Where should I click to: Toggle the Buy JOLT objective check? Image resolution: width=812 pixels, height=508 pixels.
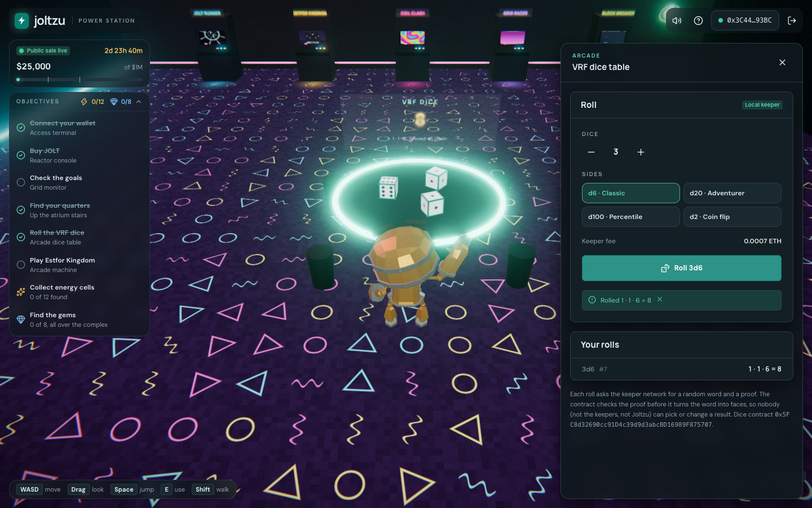click(x=21, y=155)
